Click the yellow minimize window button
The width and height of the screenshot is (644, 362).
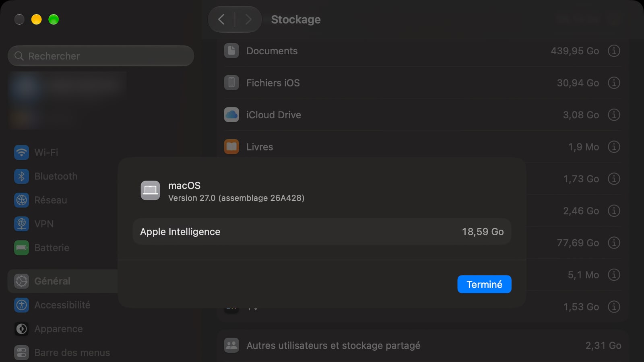click(x=37, y=19)
